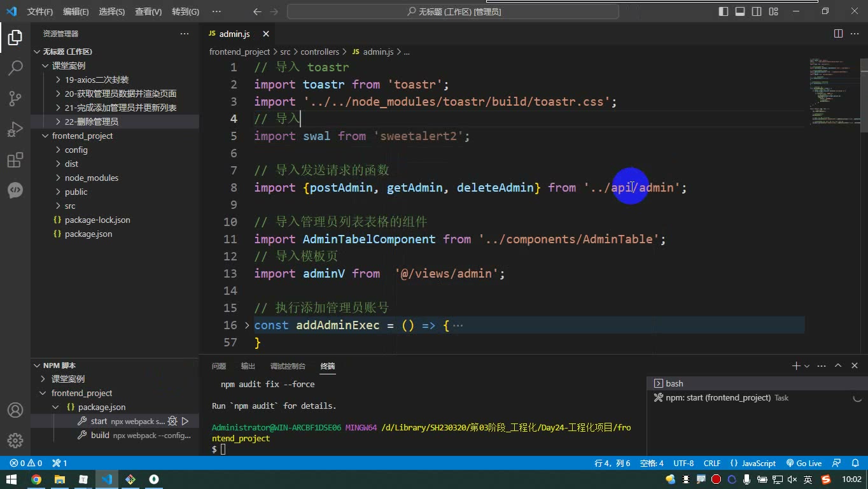This screenshot has width=868, height=489.
Task: Open the customize layout button
Action: point(773,11)
